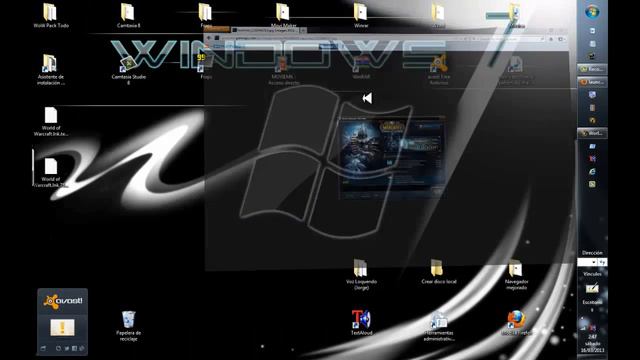Open the Windows Start orb
This screenshot has width=640, height=360.
pos(592,12)
